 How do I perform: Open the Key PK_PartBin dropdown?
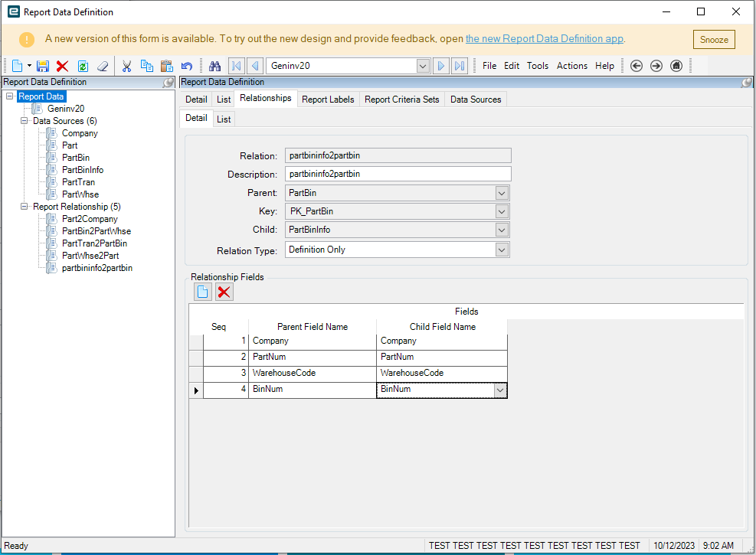coord(502,211)
